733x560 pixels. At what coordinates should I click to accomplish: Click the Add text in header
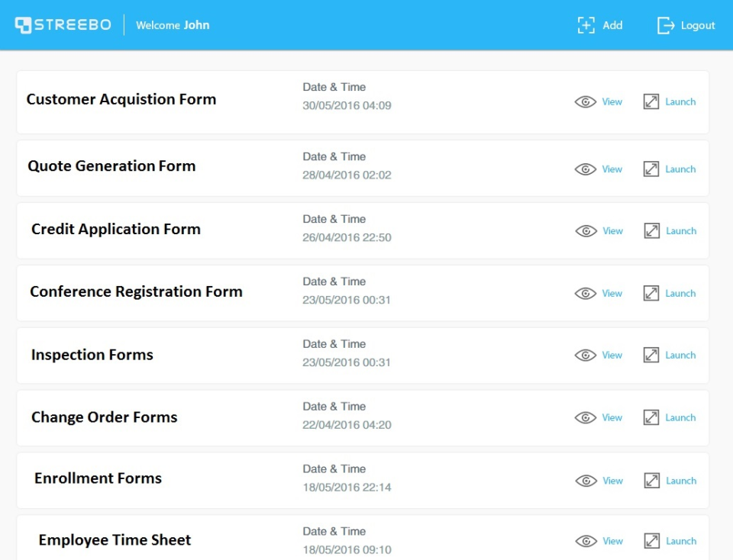pyautogui.click(x=612, y=25)
